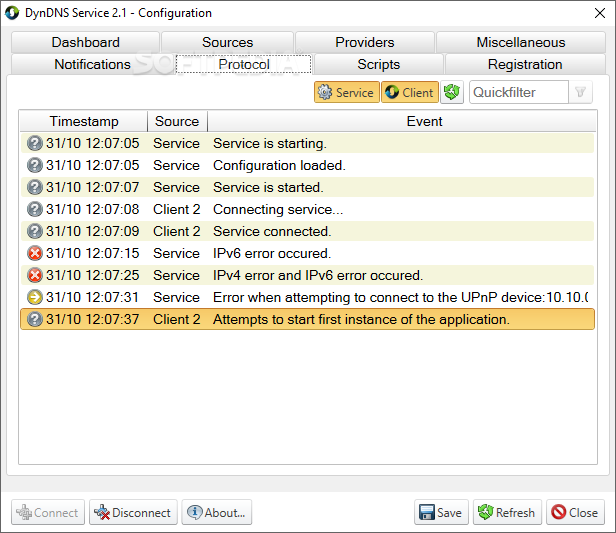Click the Close button at bottom

click(575, 512)
